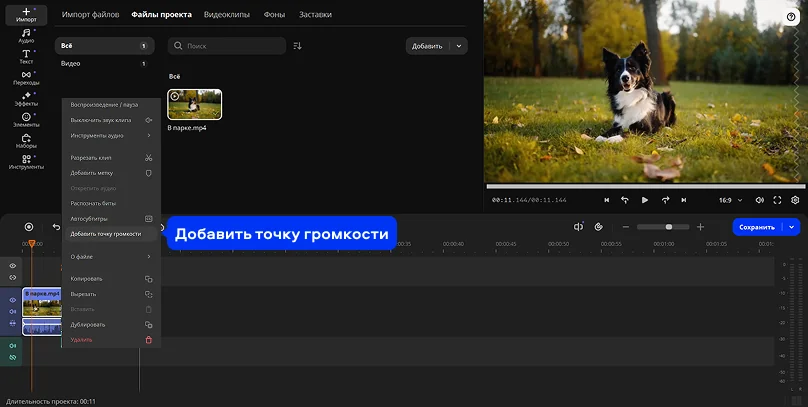Viewport: 808px width, 407px height.
Task: Open the 16:9 aspect ratio dropdown
Action: (731, 200)
